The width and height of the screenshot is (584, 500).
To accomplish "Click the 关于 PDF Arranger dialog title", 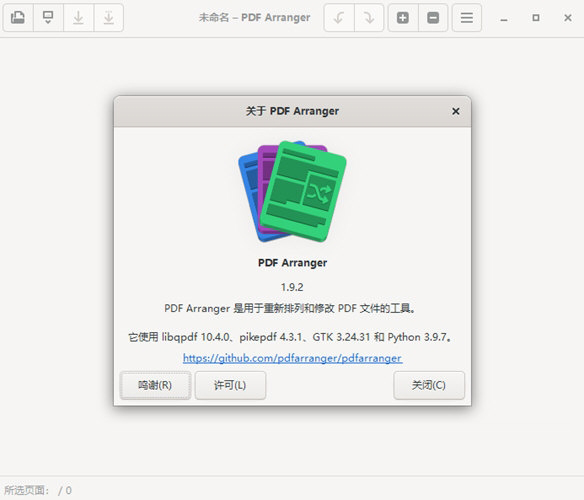I will point(292,111).
